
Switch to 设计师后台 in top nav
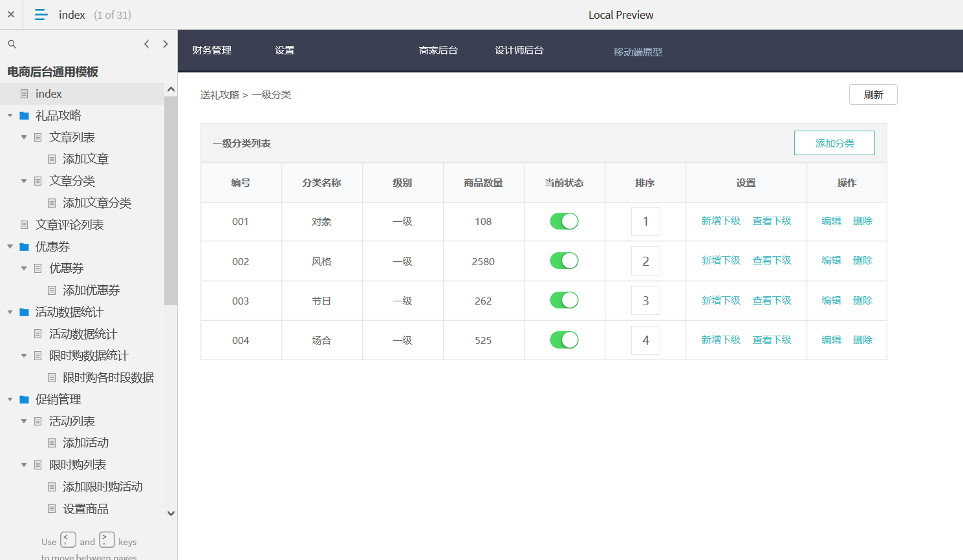[x=519, y=50]
